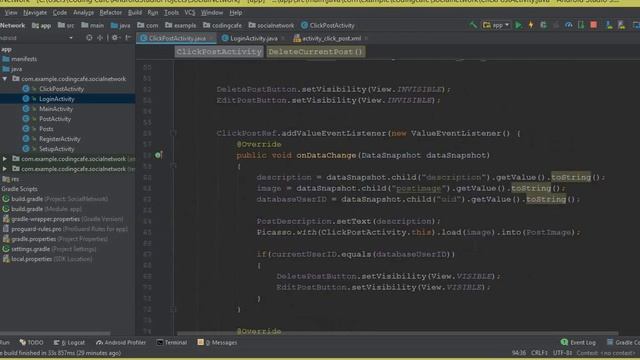Click the hide project panel icon

(x=128, y=38)
